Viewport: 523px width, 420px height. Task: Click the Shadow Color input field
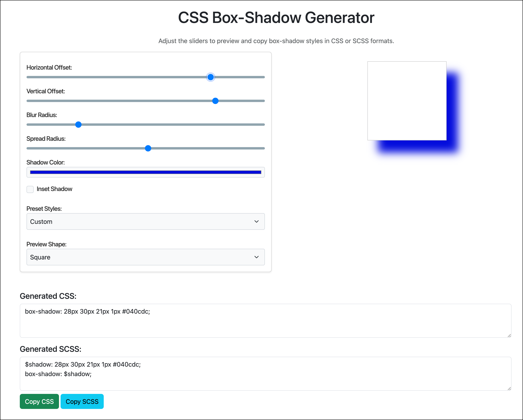point(145,172)
